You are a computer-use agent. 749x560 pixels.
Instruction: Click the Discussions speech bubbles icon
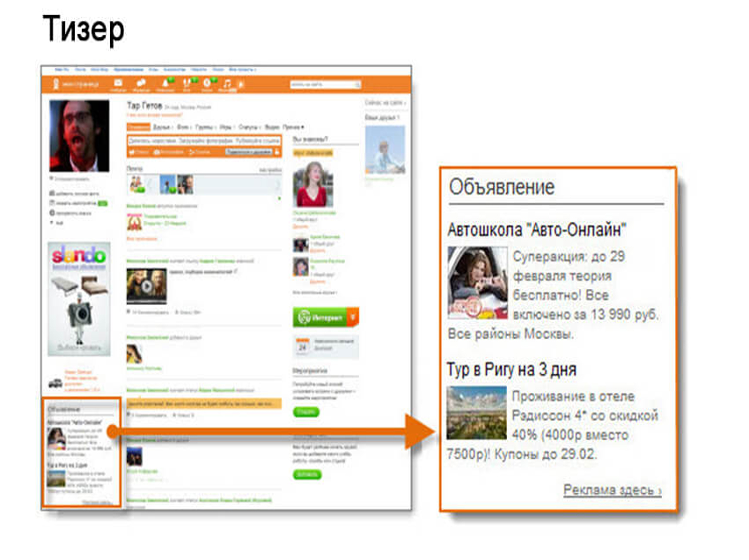pyautogui.click(x=141, y=83)
